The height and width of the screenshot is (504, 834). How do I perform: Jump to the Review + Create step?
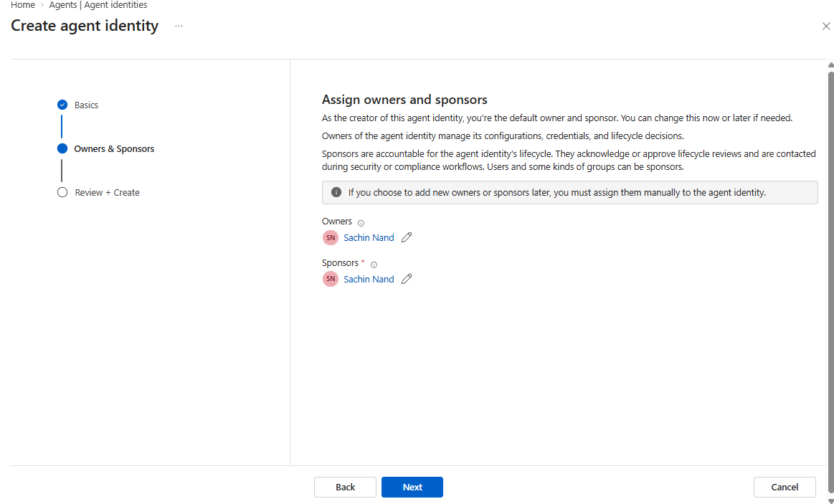(98, 192)
